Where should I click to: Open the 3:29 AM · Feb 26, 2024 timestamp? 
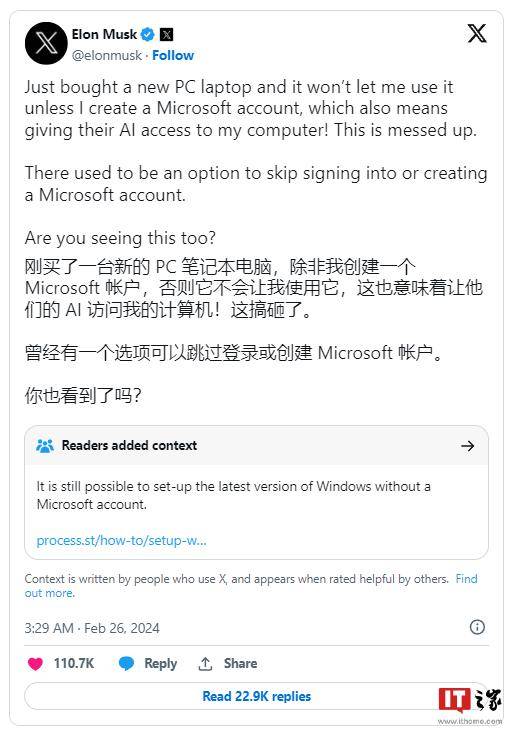(x=92, y=628)
